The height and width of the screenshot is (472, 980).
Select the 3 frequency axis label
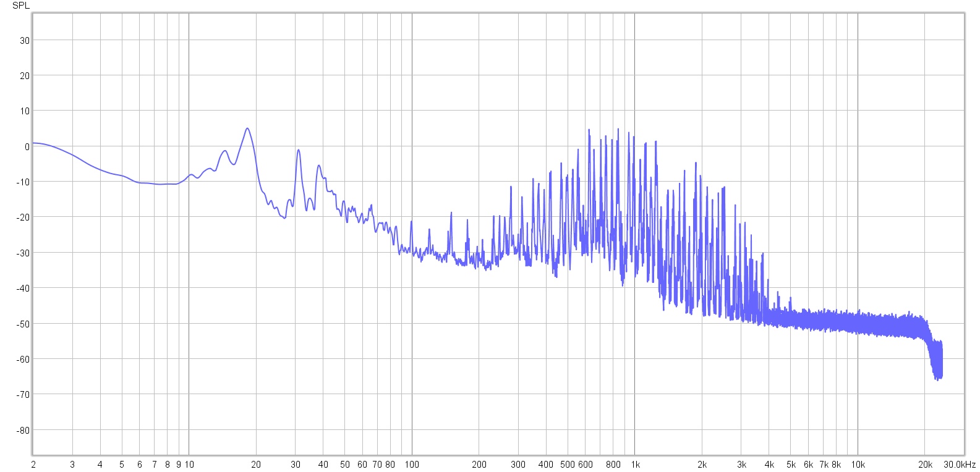pos(72,465)
